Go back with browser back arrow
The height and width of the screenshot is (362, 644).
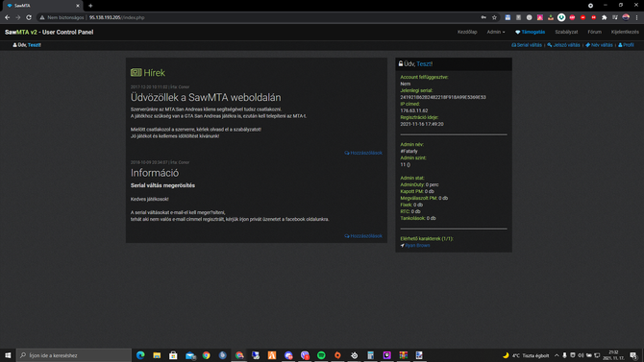pyautogui.click(x=7, y=17)
